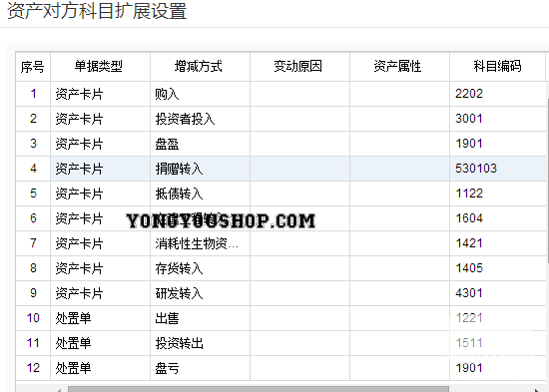Select the 投资转出 cell
Image resolution: width=549 pixels, height=392 pixels.
point(200,343)
